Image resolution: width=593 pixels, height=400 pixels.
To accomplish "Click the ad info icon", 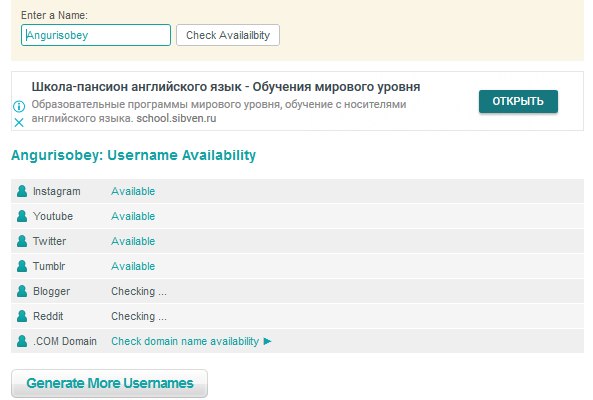I will click(19, 106).
